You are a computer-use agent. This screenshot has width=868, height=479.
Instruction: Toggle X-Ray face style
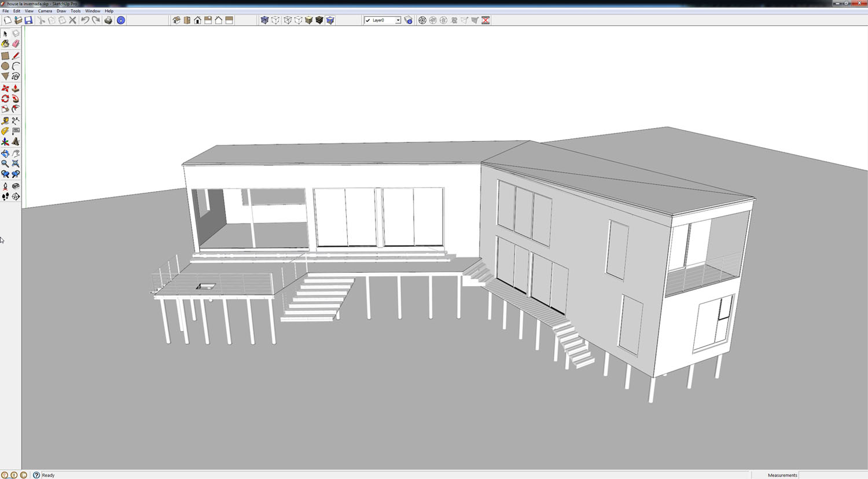click(x=264, y=20)
